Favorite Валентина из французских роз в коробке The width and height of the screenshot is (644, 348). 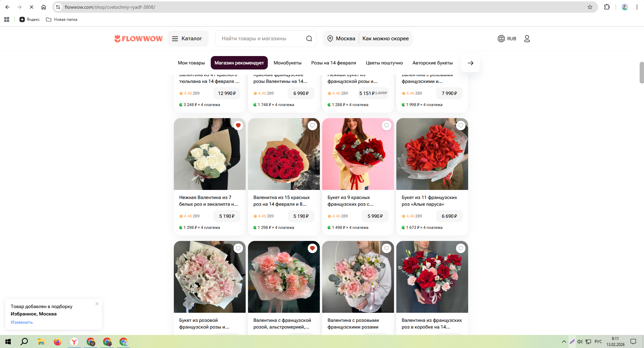click(461, 248)
